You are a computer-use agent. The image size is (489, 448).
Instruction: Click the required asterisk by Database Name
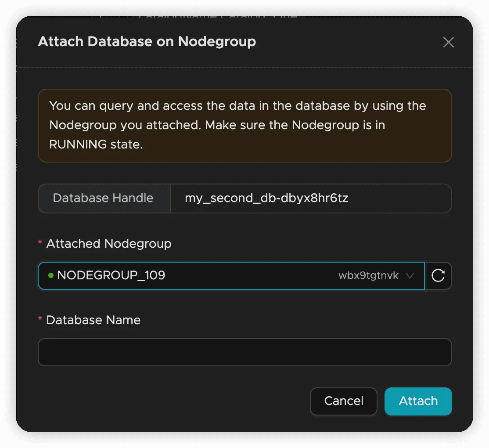pyautogui.click(x=39, y=320)
